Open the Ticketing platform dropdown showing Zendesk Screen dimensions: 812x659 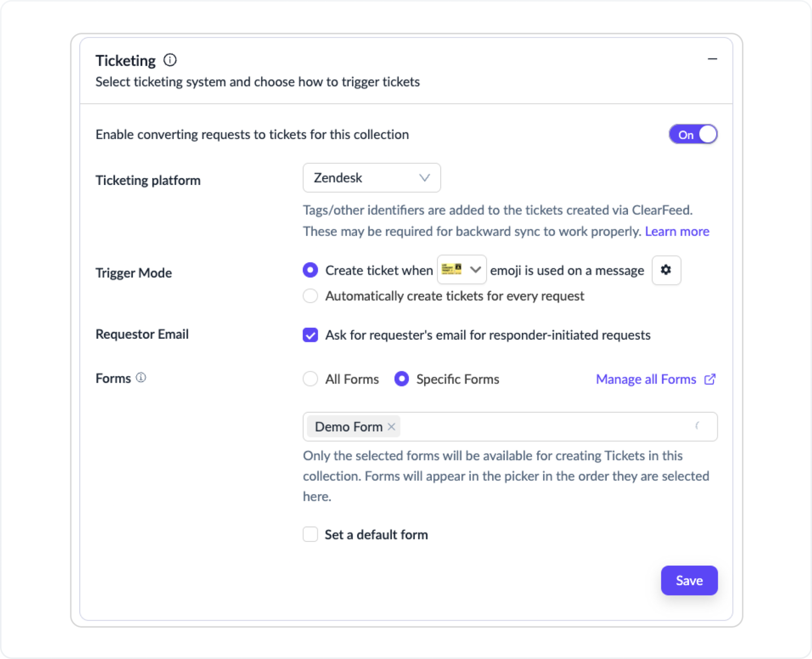coord(372,178)
